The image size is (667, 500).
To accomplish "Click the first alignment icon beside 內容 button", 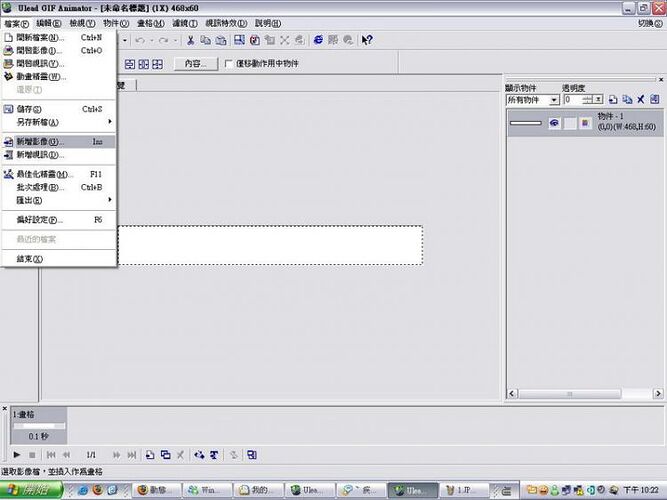I will [130, 64].
